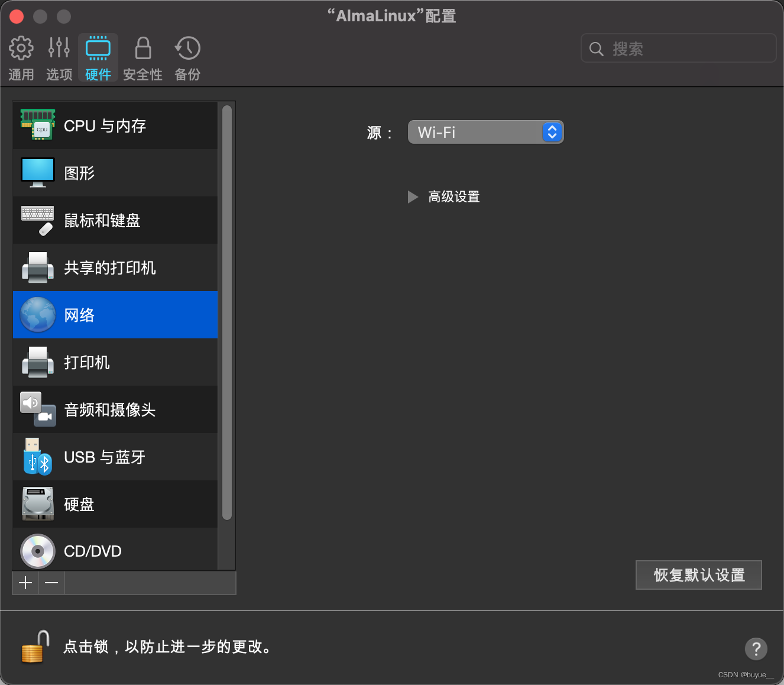The image size is (784, 685).
Task: Open the 安全性 settings panel
Action: (x=142, y=57)
